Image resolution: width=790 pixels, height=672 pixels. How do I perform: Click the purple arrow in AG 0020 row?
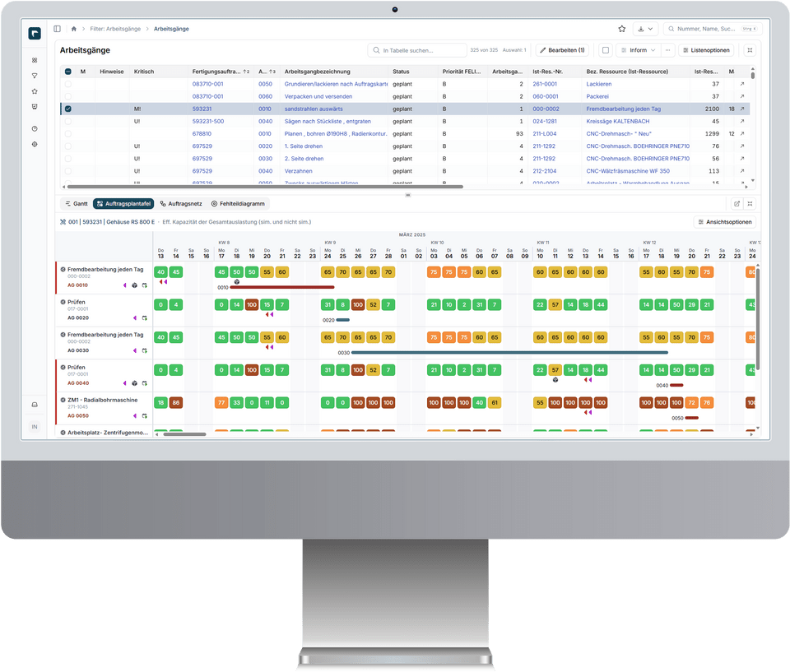pos(134,317)
